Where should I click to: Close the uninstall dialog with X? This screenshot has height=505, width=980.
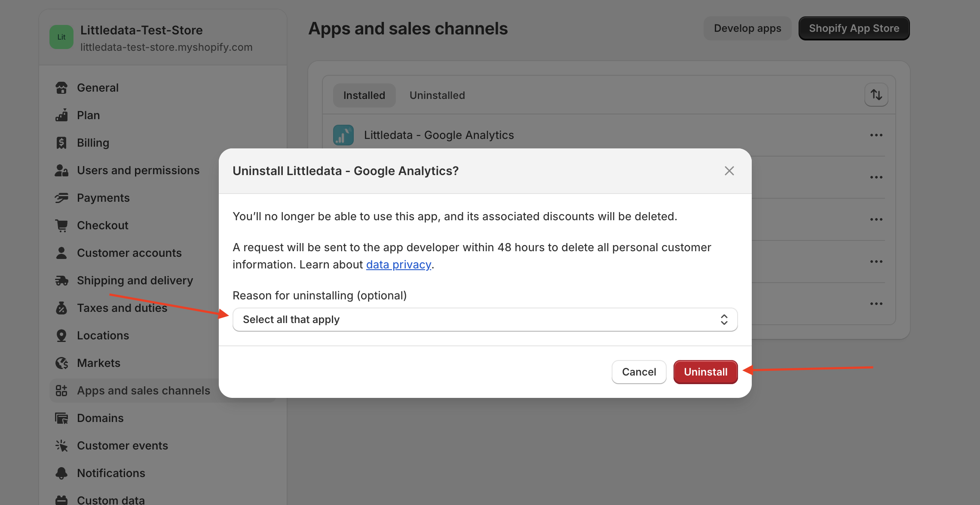729,171
